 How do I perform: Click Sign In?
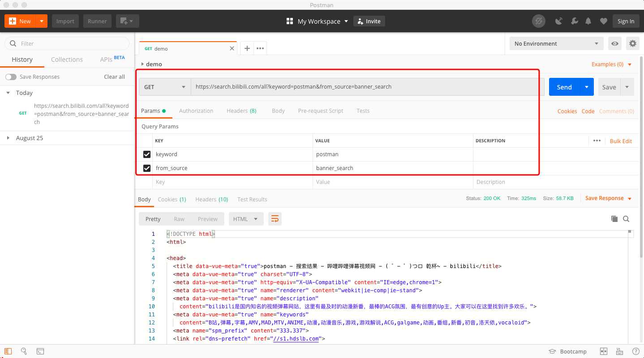tap(626, 21)
